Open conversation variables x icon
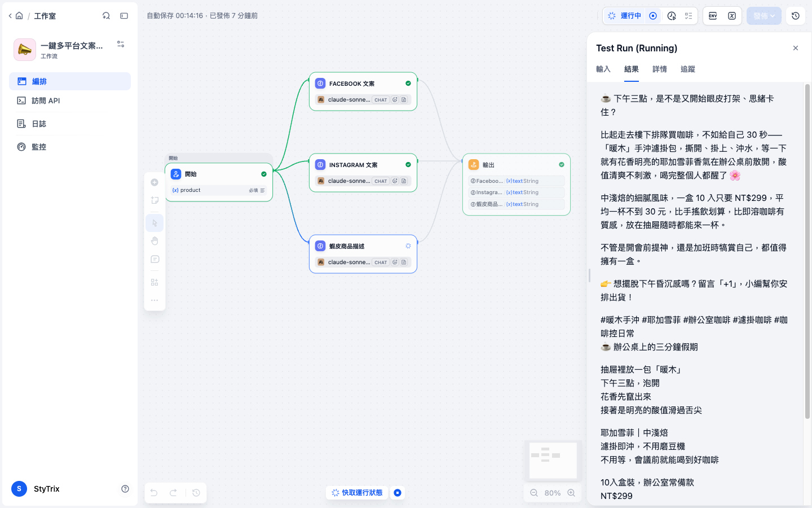The height and width of the screenshot is (508, 812). 732,16
